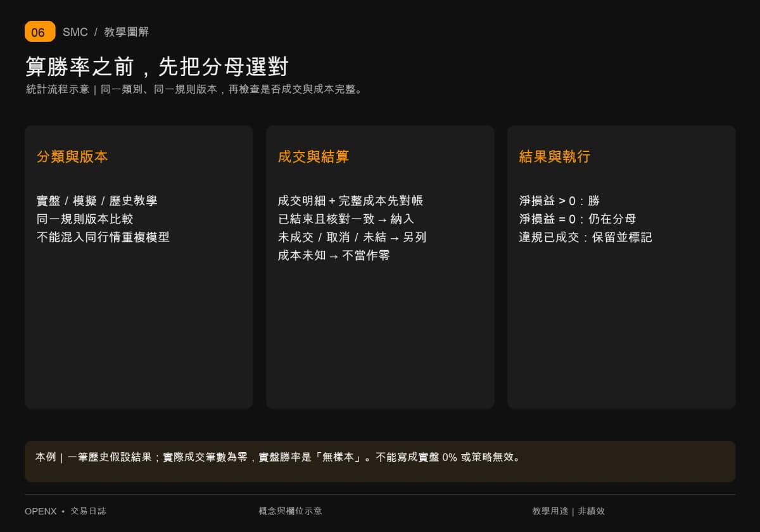760x532 pixels.
Task: Click the card heading 分類與版本
Action: click(72, 157)
